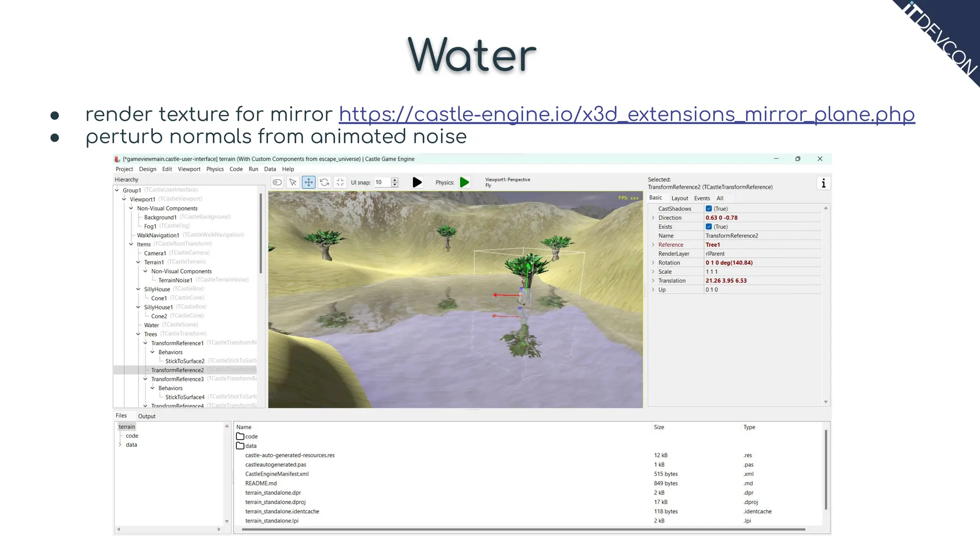
Task: Toggle the Exists checkbox
Action: 709,227
